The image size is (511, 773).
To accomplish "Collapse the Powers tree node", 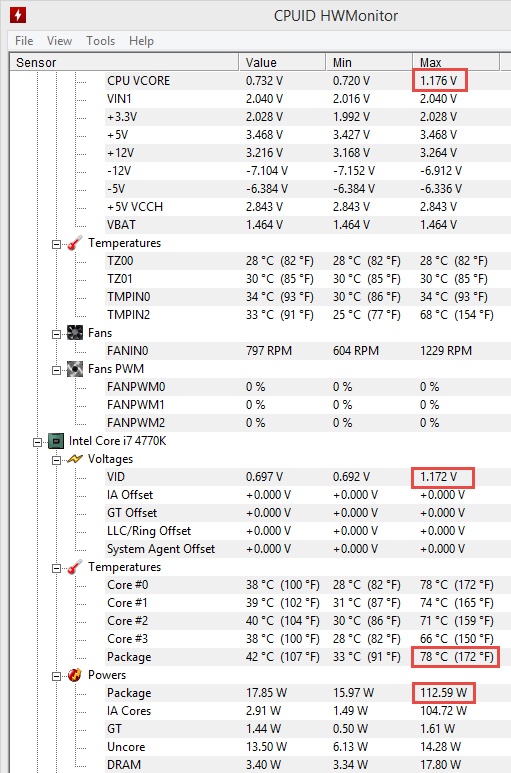I will [57, 676].
